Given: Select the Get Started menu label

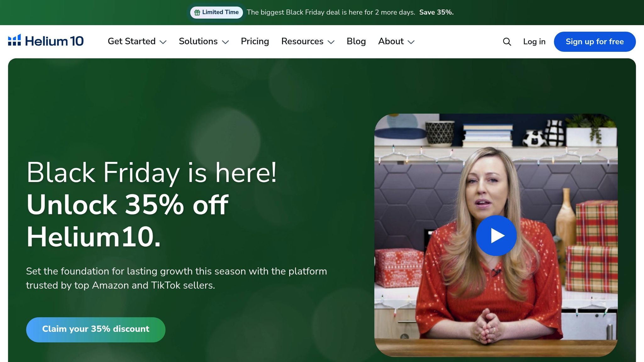Looking at the screenshot, I should (131, 41).
